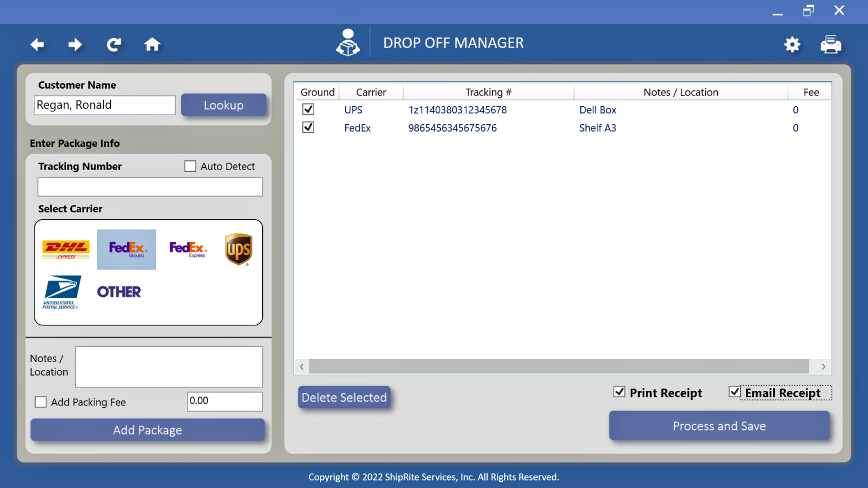Choose USPS as the carrier

pyautogui.click(x=62, y=291)
